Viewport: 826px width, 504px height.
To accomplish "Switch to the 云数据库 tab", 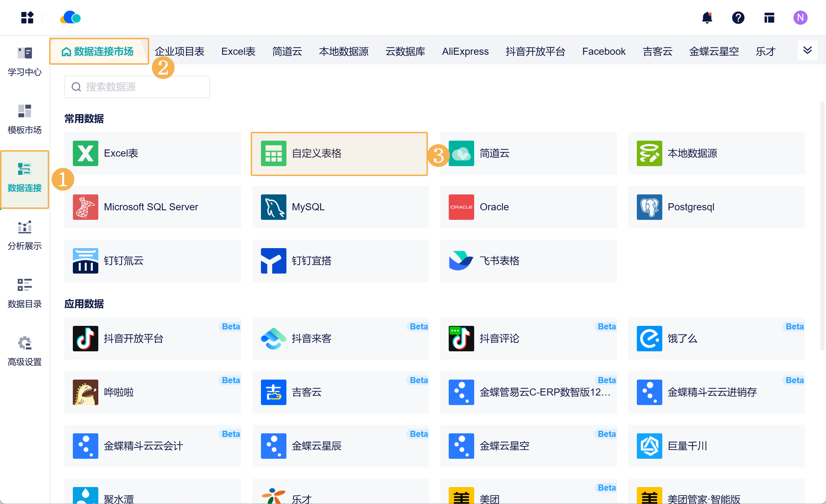I will click(x=405, y=52).
